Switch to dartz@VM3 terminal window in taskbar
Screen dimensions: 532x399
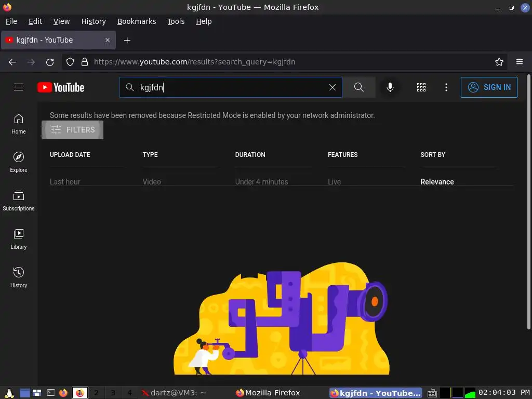click(x=174, y=393)
